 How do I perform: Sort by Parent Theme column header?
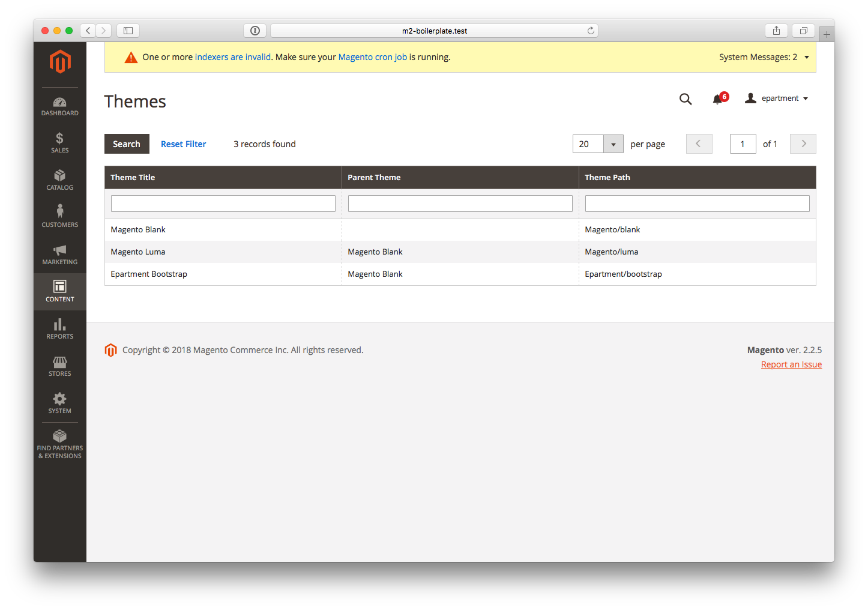tap(460, 178)
